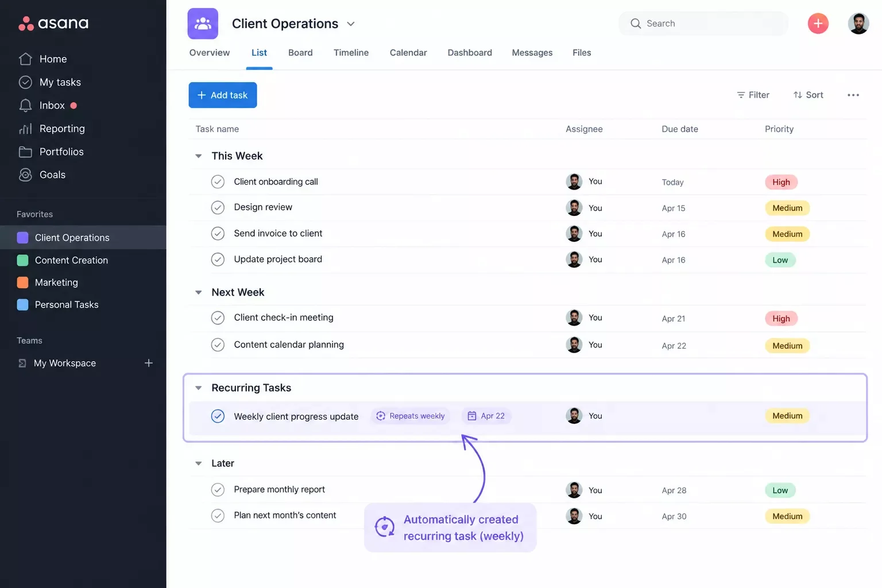Click the plus next to My Workspace
882x588 pixels.
tap(149, 363)
